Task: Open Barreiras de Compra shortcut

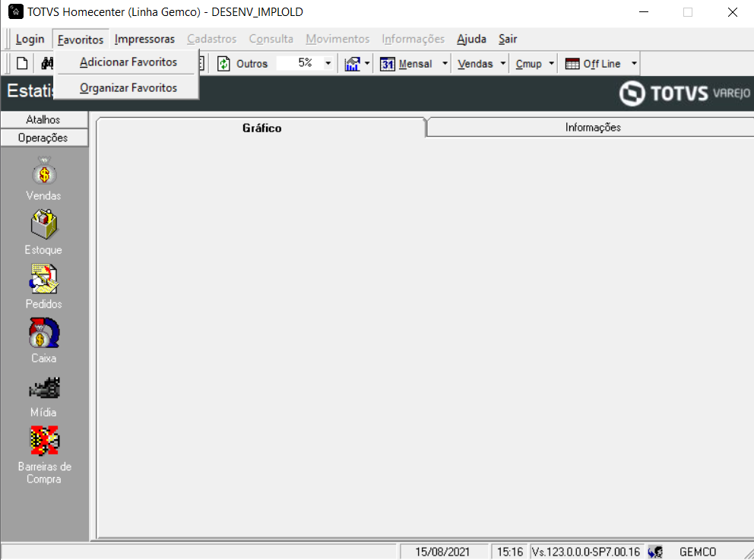Action: coord(44,440)
